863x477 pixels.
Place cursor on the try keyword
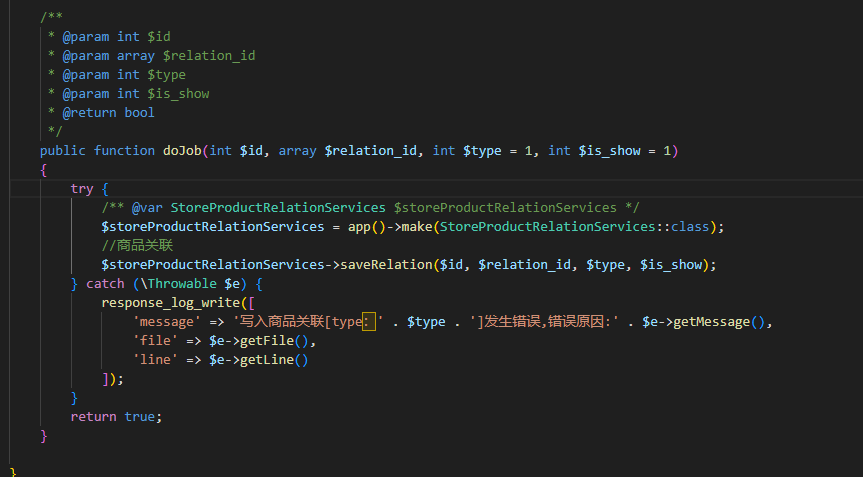point(82,189)
